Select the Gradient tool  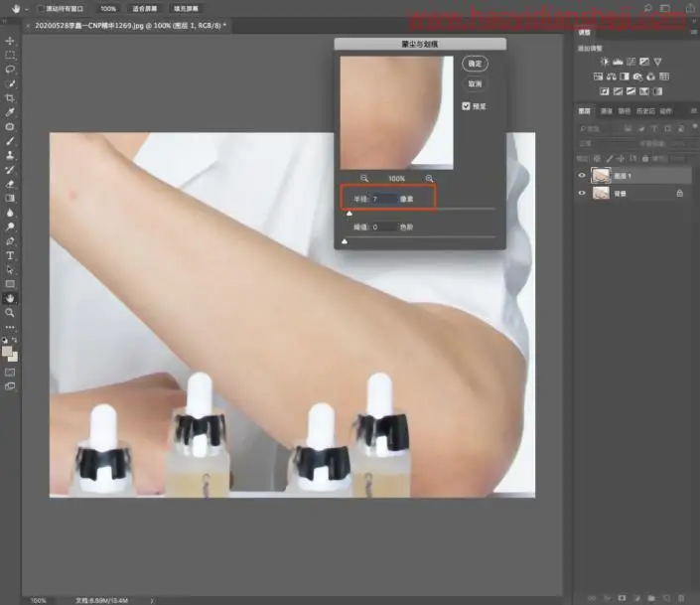click(x=10, y=198)
